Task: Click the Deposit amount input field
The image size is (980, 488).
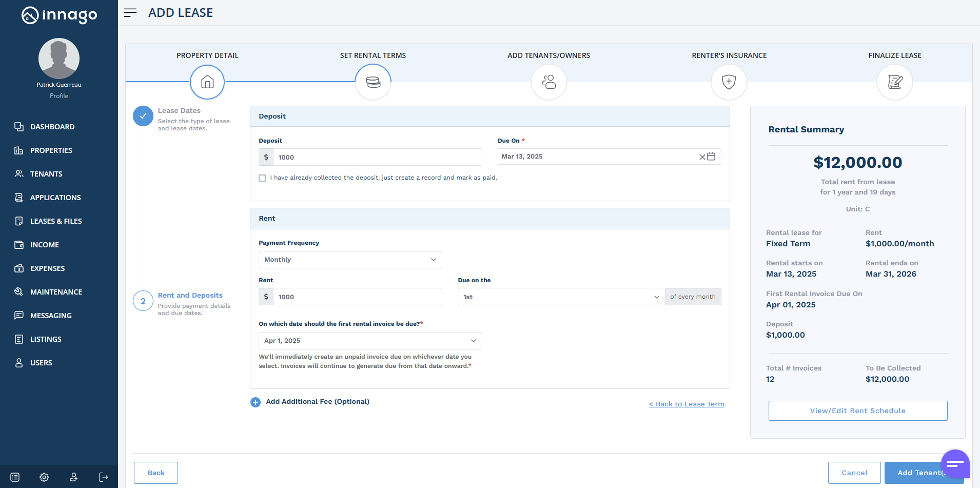Action: [x=377, y=158]
